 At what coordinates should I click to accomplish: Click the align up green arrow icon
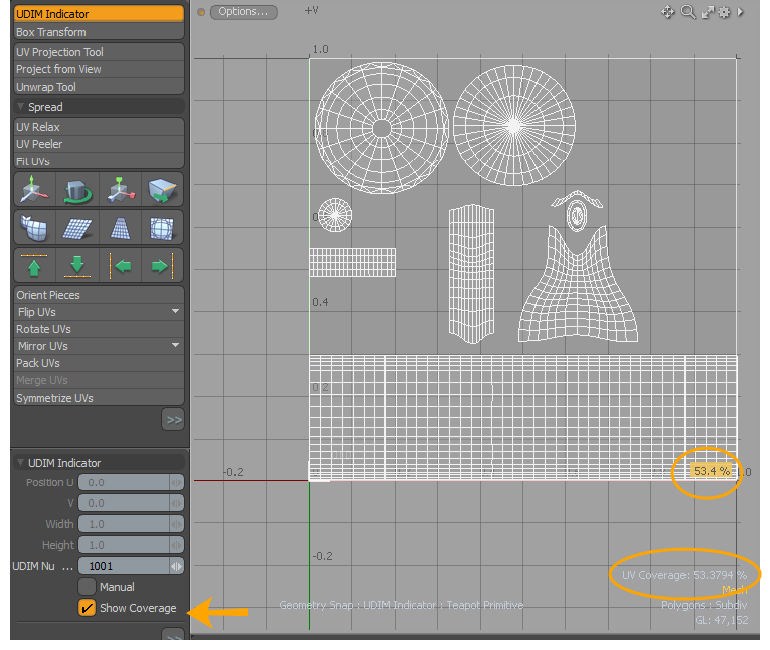pyautogui.click(x=35, y=266)
